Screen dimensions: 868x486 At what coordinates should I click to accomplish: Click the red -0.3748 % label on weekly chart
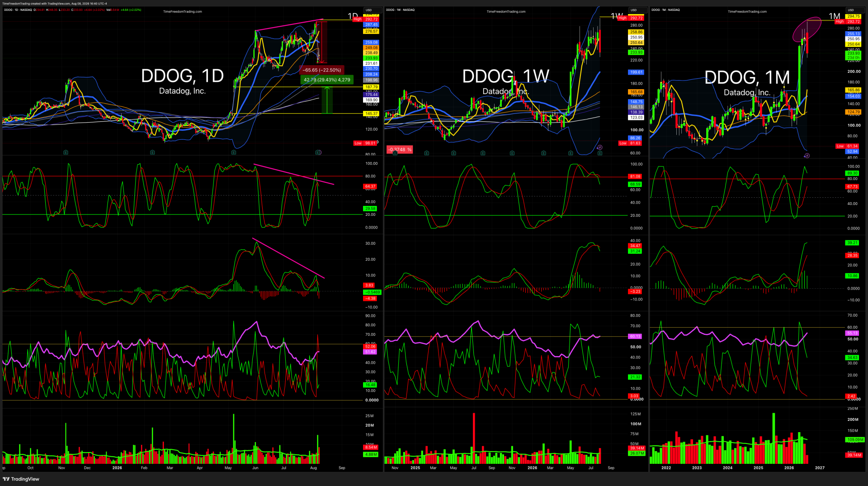click(x=400, y=149)
